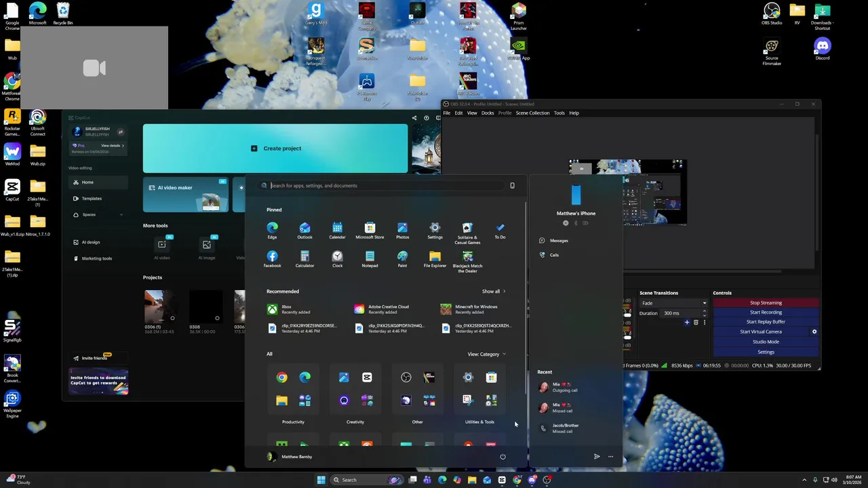
Task: Open the pinned Calendar app
Action: tap(337, 230)
